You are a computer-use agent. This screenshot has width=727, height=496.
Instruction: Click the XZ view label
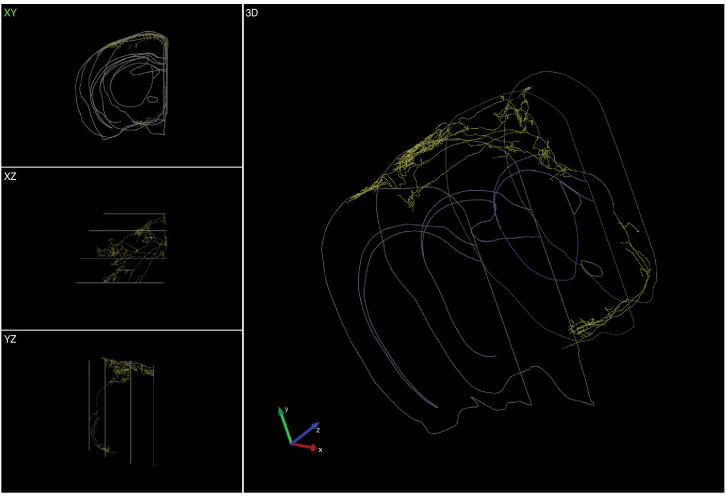10,177
